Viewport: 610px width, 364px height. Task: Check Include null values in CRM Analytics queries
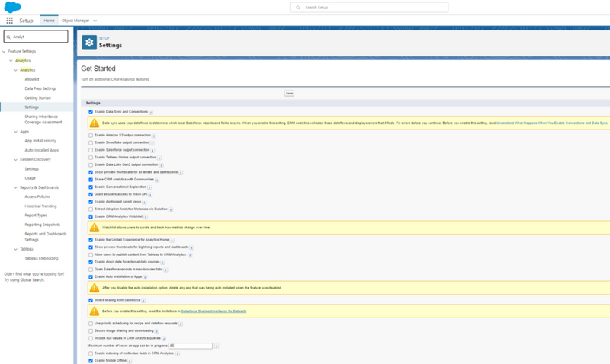91,338
